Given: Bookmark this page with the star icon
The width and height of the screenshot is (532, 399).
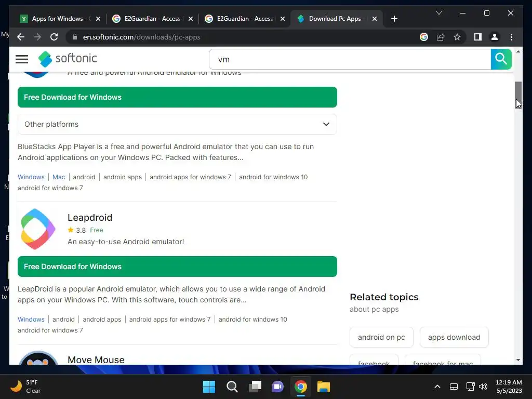Looking at the screenshot, I should click(x=457, y=37).
